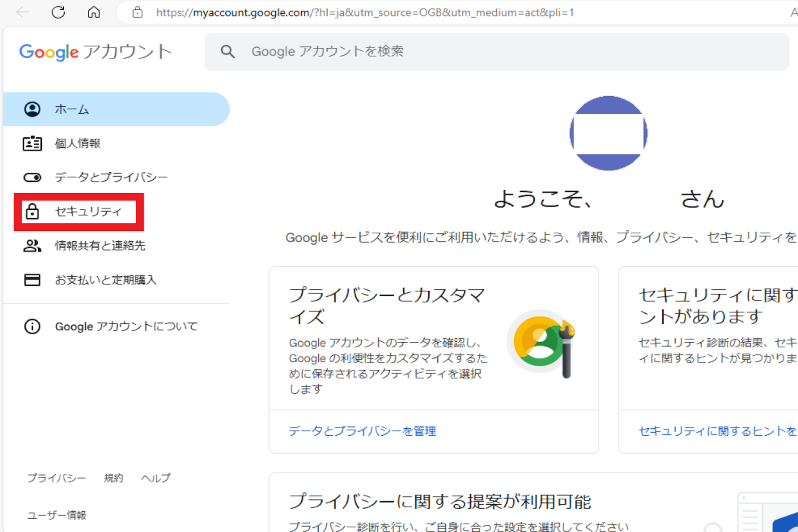
Task: Click the info icon beside Google アカウントについて
Action: pos(32,326)
